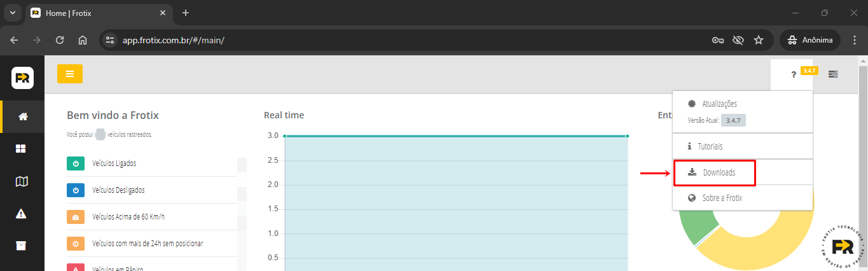Open the alerts warning triangle in sidebar

[x=22, y=214]
